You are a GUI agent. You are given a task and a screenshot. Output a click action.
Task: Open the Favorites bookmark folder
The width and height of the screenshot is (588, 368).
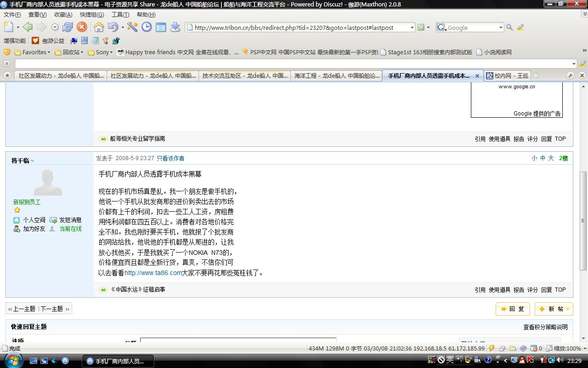click(x=32, y=52)
